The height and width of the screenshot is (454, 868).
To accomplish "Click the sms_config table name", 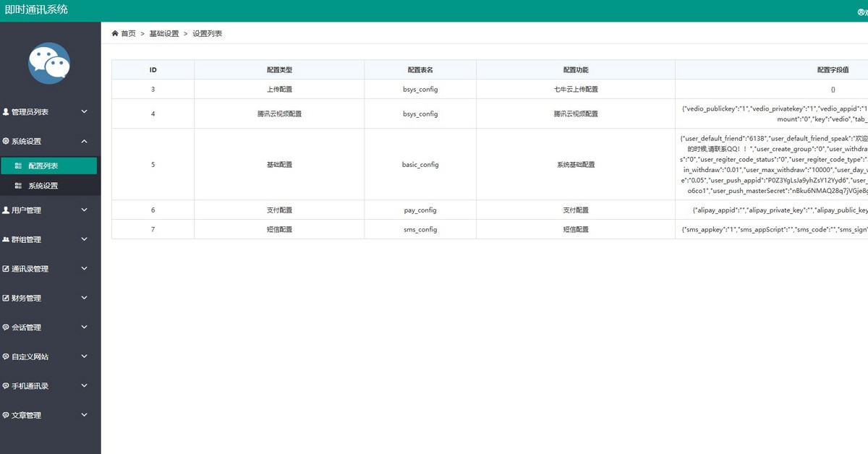I will point(420,229).
